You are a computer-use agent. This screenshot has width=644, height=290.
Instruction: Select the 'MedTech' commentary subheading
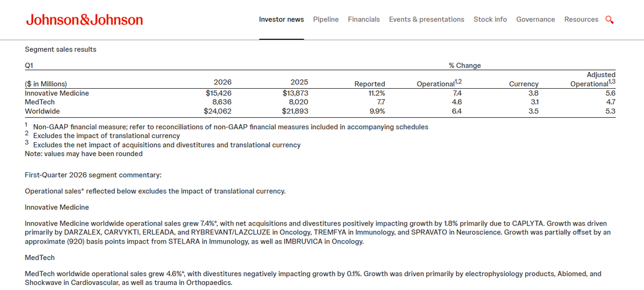coord(40,258)
